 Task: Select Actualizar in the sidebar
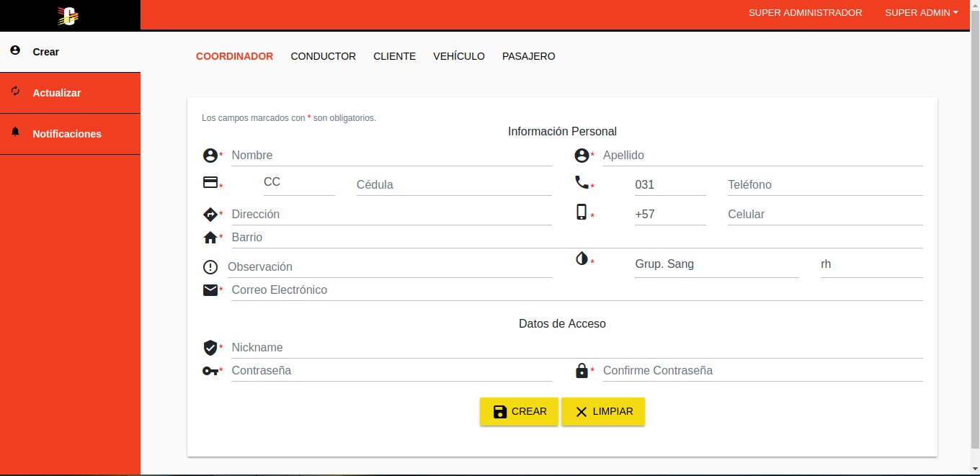click(70, 93)
